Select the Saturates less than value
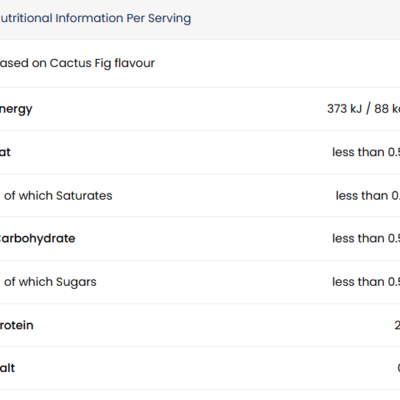The width and height of the screenshot is (400, 400). pyautogui.click(x=368, y=196)
